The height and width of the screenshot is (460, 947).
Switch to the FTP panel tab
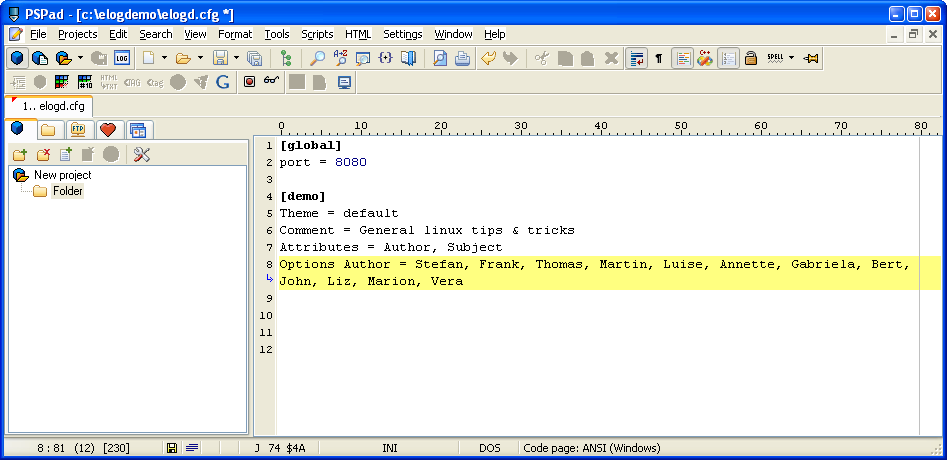[78, 129]
